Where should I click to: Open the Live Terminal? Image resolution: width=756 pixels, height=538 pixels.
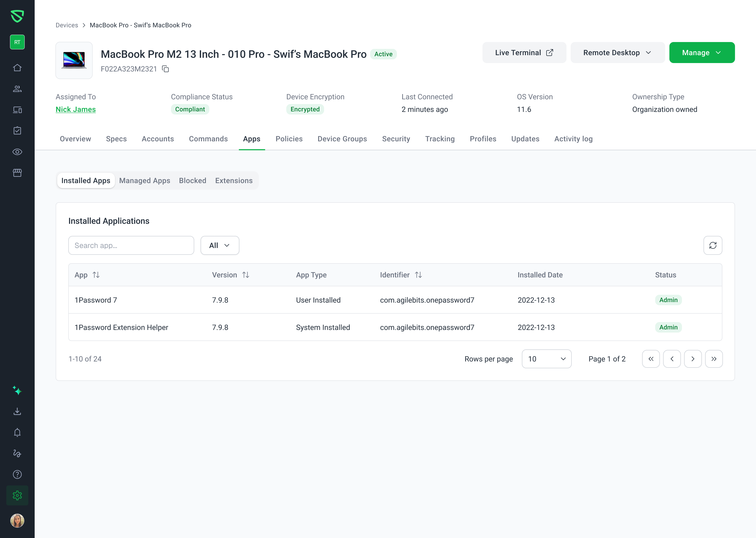524,53
